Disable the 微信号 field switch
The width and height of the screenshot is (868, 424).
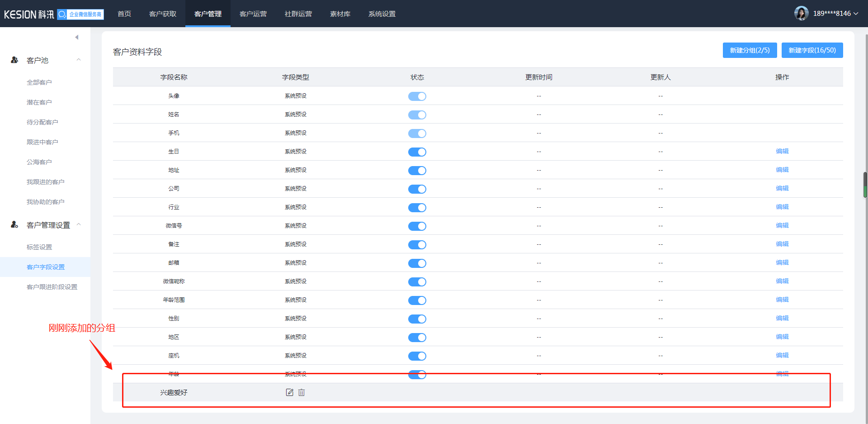tap(417, 226)
